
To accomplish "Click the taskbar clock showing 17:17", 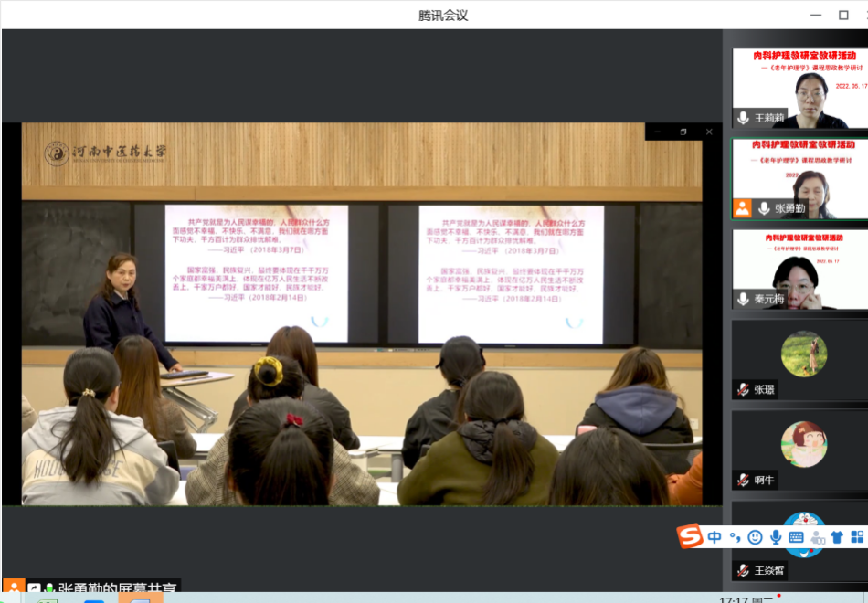I will pos(734,600).
